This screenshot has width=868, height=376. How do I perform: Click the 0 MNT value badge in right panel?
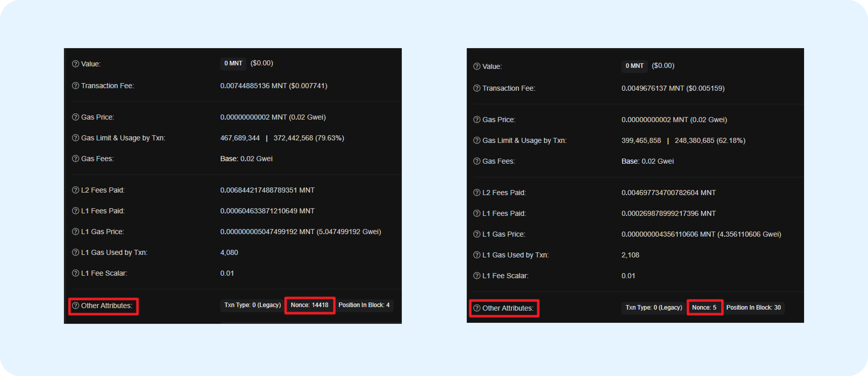pos(634,66)
